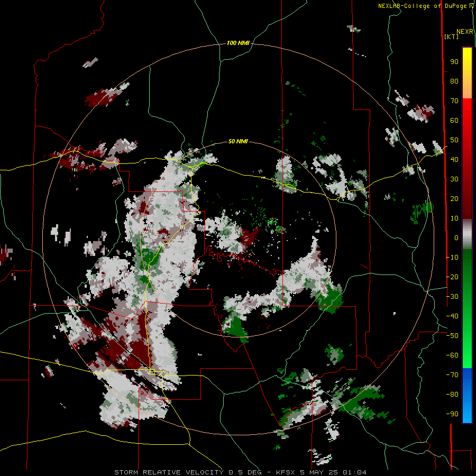Viewport: 476px width, 476px height.
Task: Click the "NEXLAB-College of DuPage" header text
Action: point(423,6)
